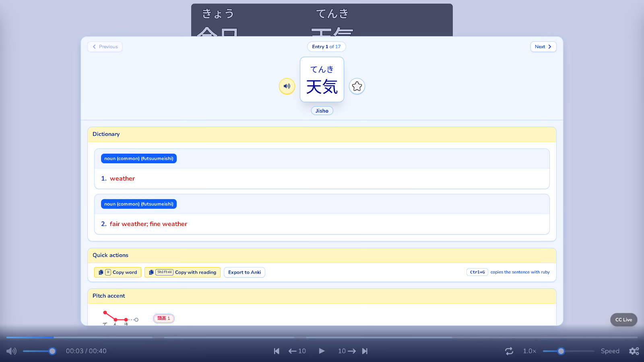
Task: Click the pitch accent diagram
Action: point(120,318)
